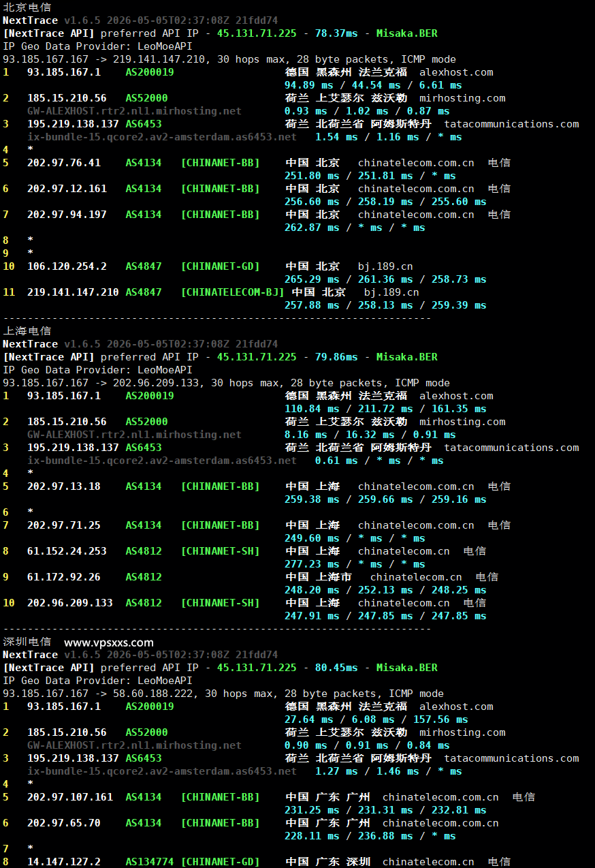
Task: Click hop IP 202.97.107.161
Action: (x=70, y=797)
